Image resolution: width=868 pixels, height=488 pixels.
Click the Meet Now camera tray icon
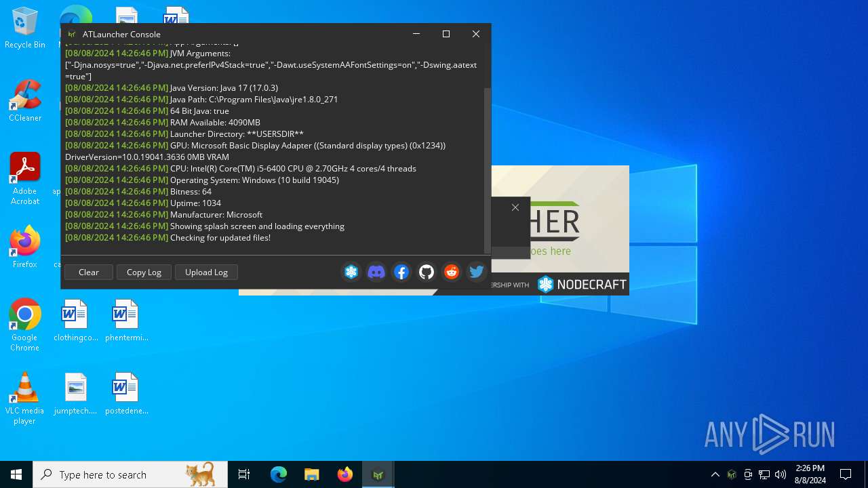[748, 474]
